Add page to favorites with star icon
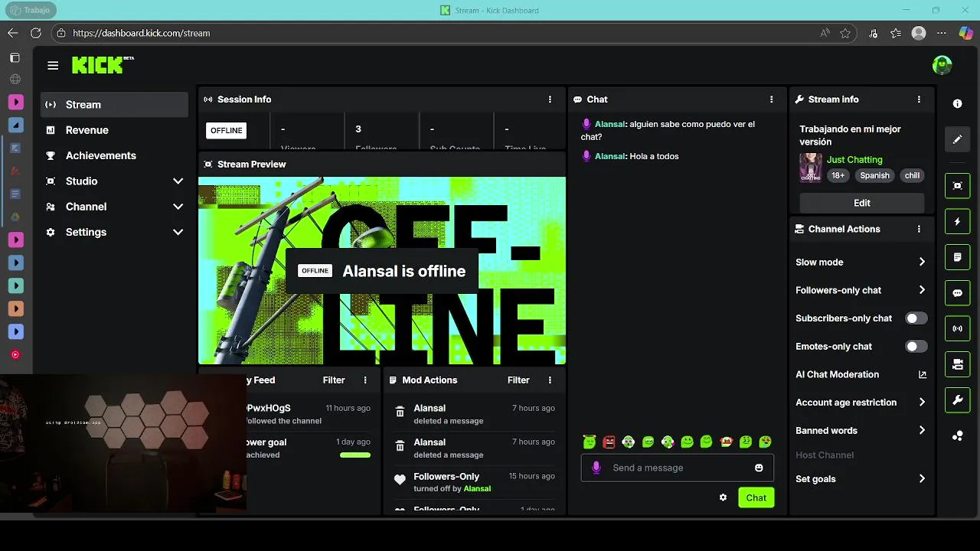Image resolution: width=980 pixels, height=551 pixels. click(845, 33)
